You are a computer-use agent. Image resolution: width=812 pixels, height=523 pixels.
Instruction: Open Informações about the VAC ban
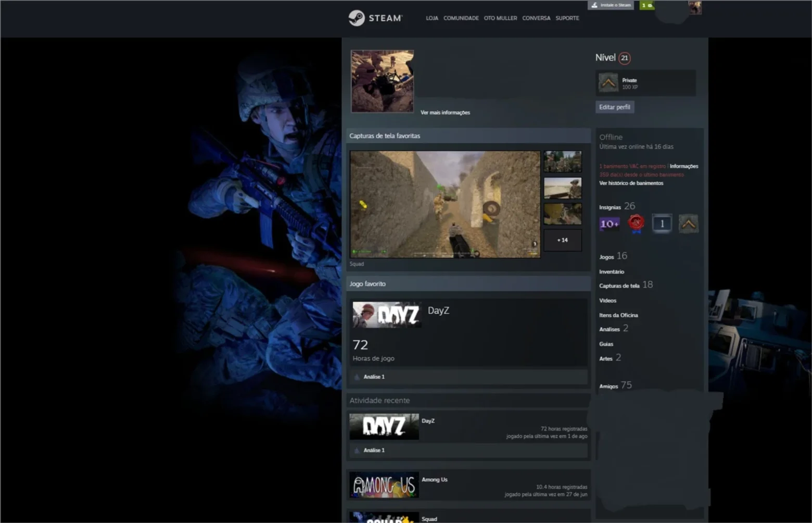[684, 166]
